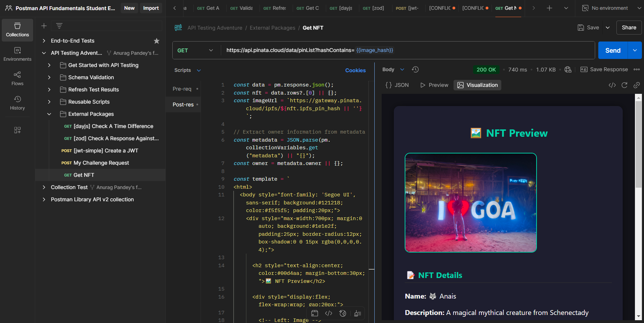Open the Save options dropdown arrow
Screen dimensions: 644x323
coord(608,28)
